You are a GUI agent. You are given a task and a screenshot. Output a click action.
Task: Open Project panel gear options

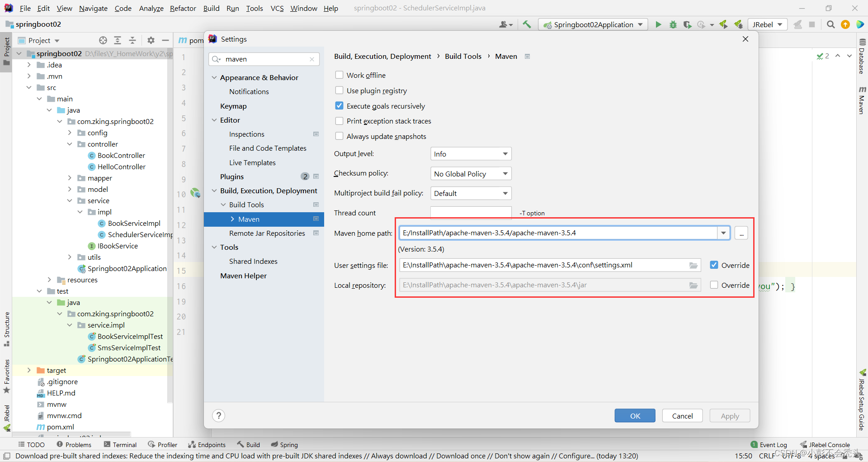click(x=151, y=40)
